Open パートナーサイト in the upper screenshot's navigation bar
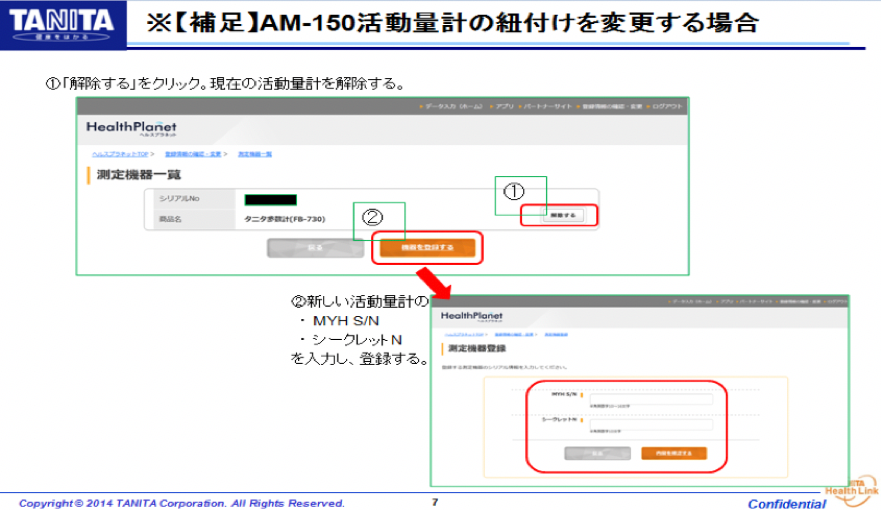 [x=546, y=106]
